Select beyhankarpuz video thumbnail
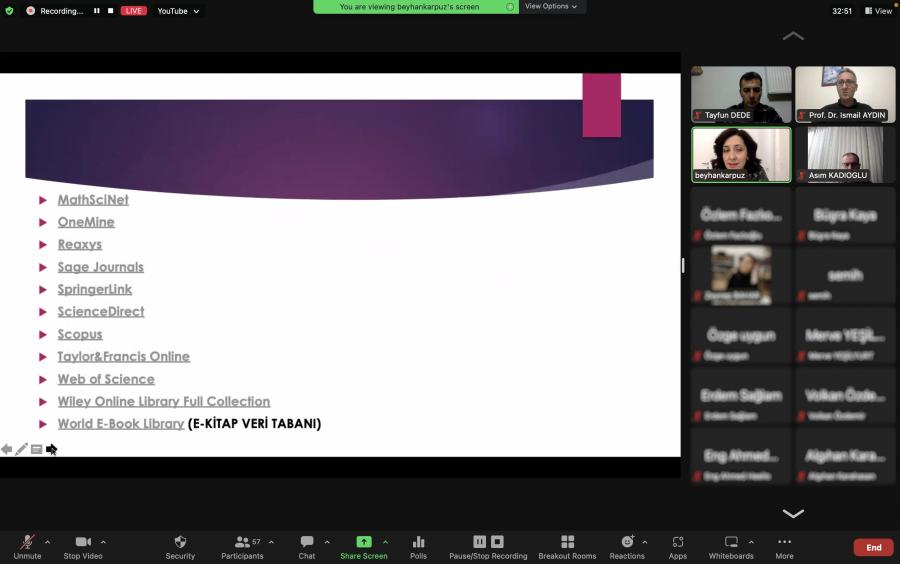Image resolution: width=900 pixels, height=564 pixels. point(741,154)
